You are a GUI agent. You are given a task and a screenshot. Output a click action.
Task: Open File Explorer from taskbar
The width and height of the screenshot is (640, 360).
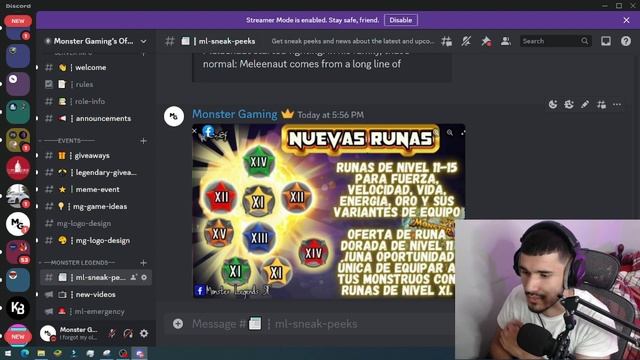41,353
